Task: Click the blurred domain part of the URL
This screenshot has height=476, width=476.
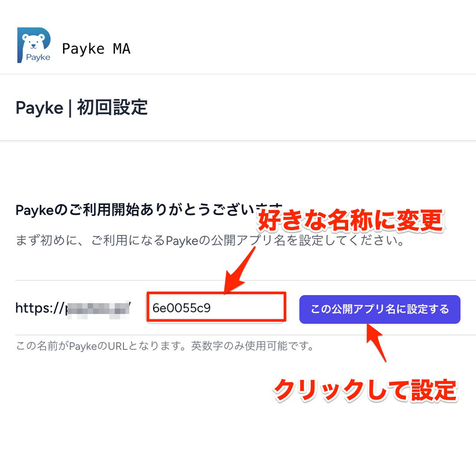Action: tap(99, 309)
